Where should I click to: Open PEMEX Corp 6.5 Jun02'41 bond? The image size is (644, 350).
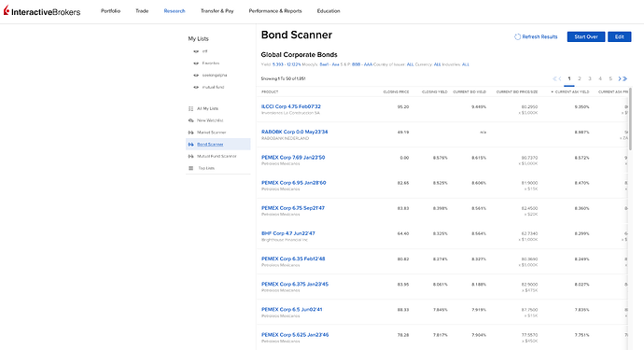[x=292, y=310]
